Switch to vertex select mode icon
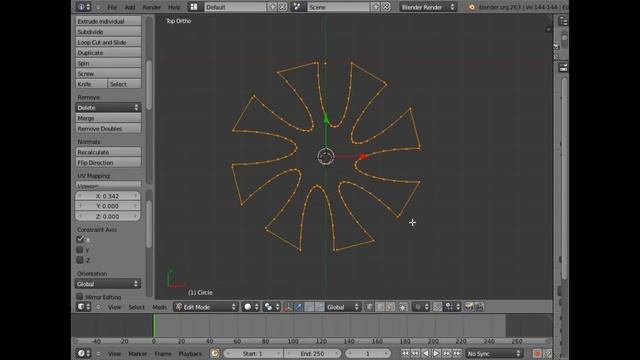 [370, 307]
